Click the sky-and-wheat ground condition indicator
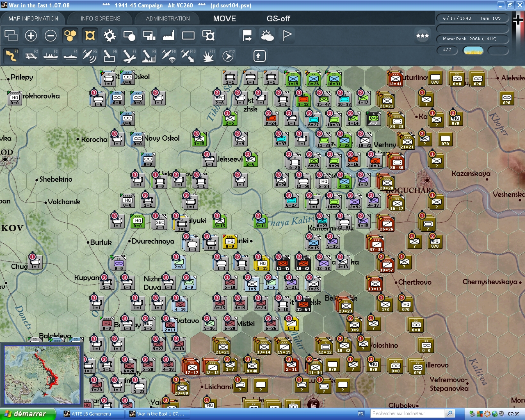525x420 pixels. (x=473, y=50)
